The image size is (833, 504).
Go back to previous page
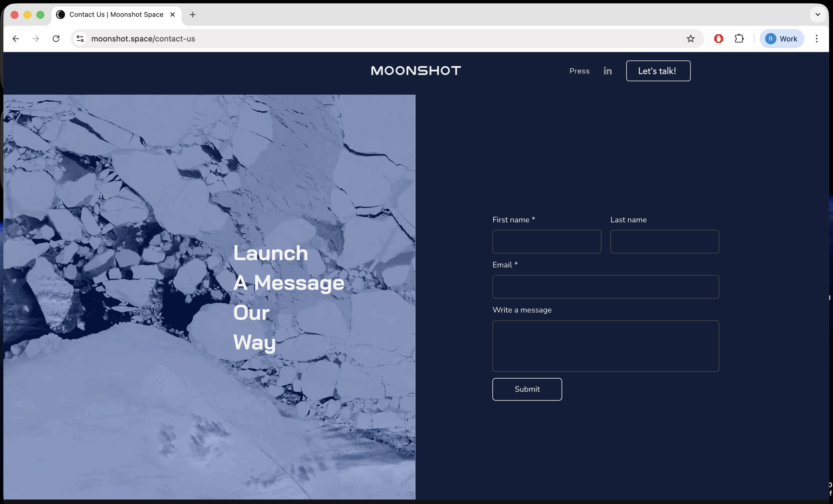(16, 39)
